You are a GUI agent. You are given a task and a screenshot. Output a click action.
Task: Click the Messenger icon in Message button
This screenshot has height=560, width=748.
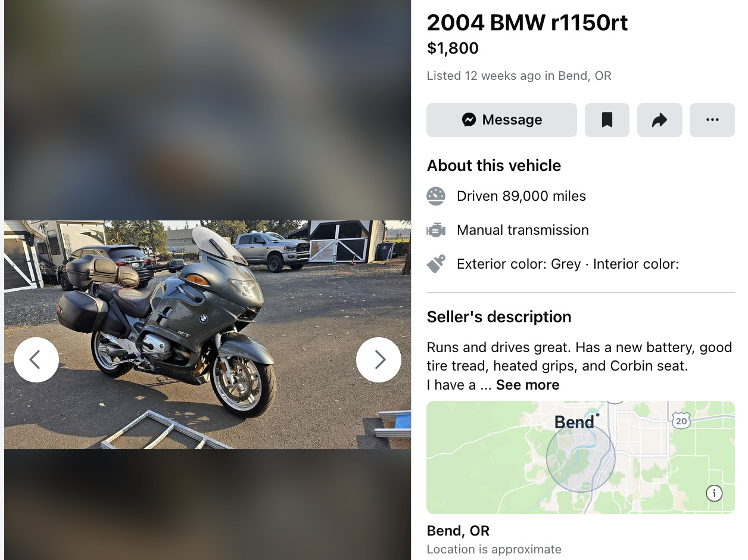469,120
